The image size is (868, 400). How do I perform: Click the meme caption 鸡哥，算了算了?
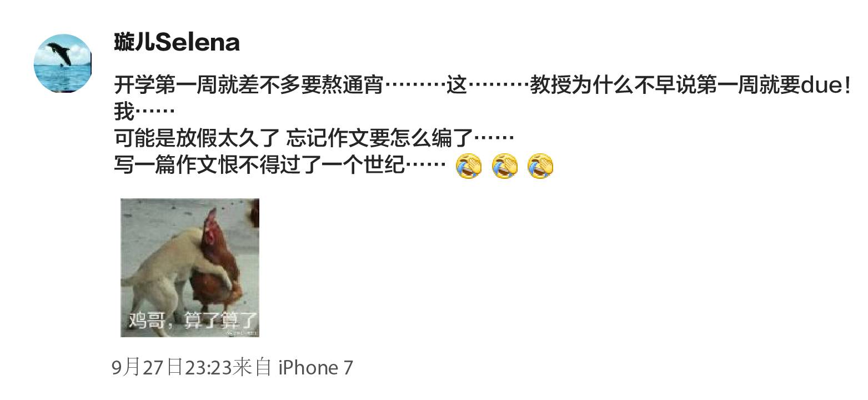pos(193,320)
